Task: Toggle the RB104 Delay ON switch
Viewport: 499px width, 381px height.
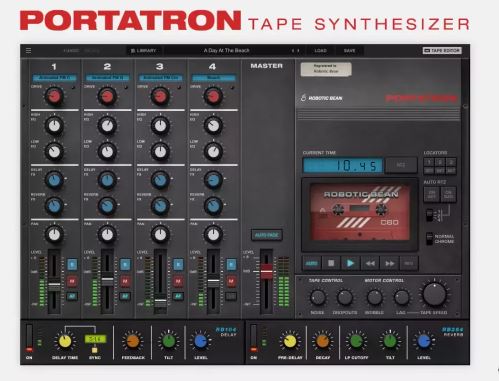Action: (x=29, y=338)
